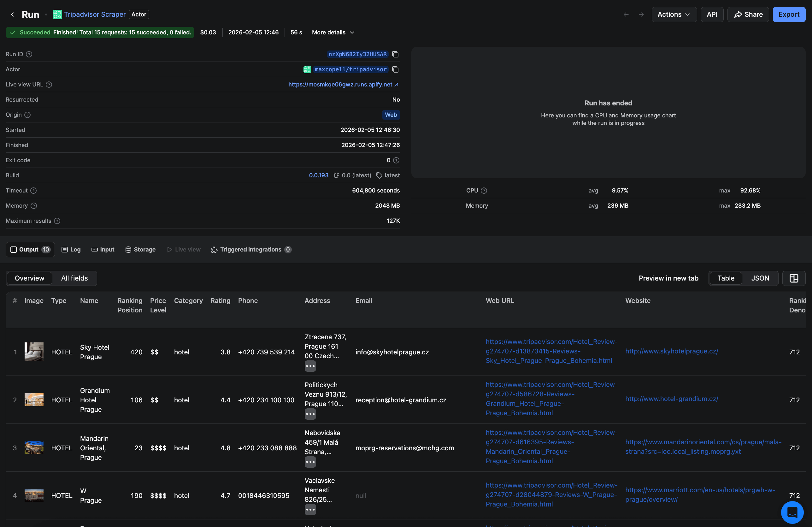Click the Sky Hotel Prague thumbnail image
Image resolution: width=812 pixels, height=527 pixels.
click(x=34, y=352)
